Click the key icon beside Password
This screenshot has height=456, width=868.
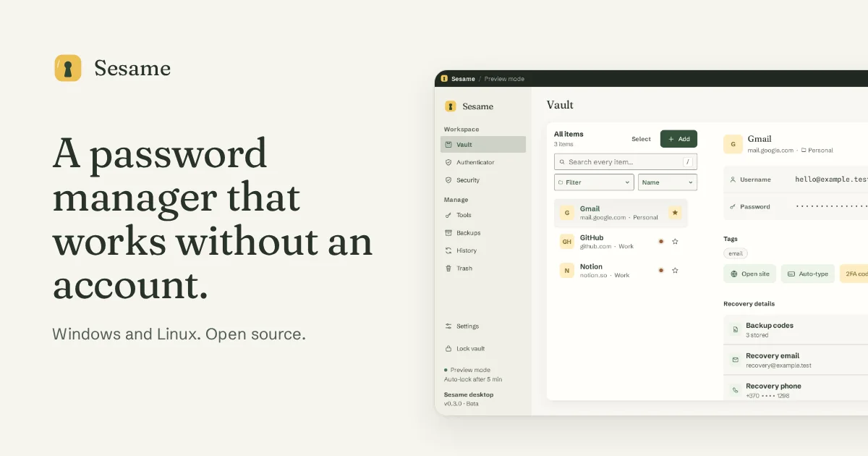[x=733, y=207]
